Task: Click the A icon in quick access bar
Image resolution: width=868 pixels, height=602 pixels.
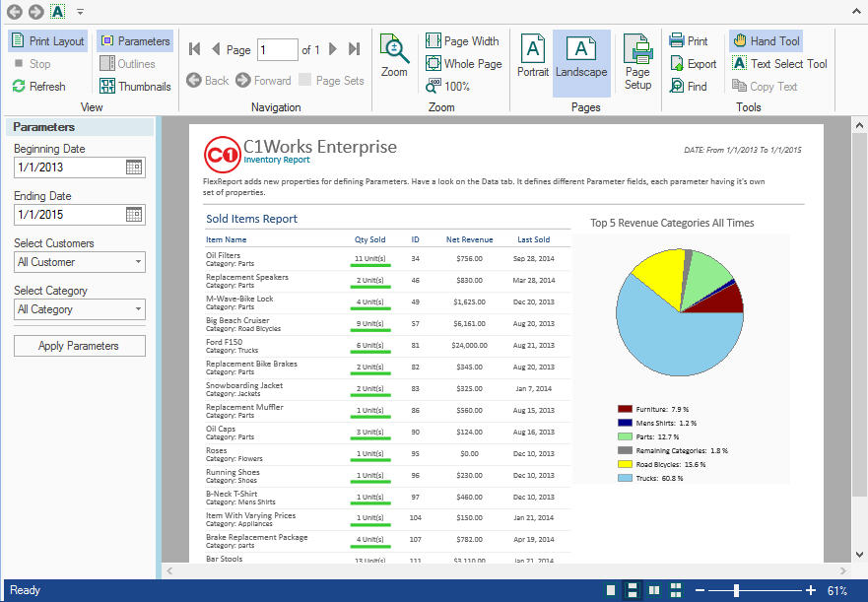Action: coord(57,12)
